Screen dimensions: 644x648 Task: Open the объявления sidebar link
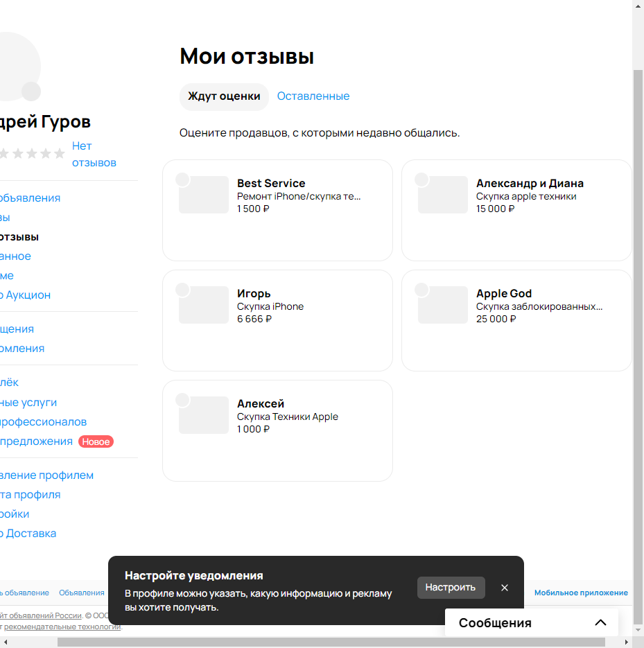point(30,198)
